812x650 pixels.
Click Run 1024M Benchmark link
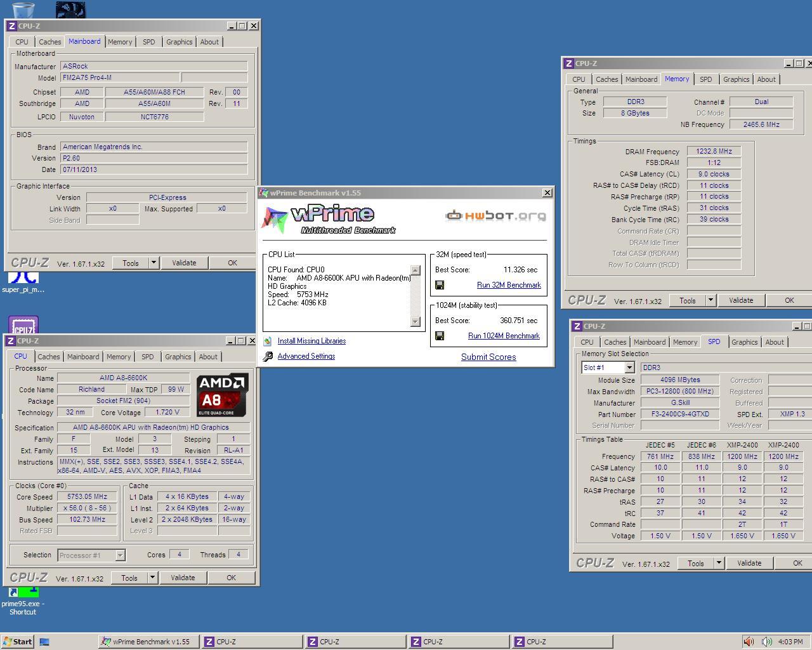[x=504, y=336]
